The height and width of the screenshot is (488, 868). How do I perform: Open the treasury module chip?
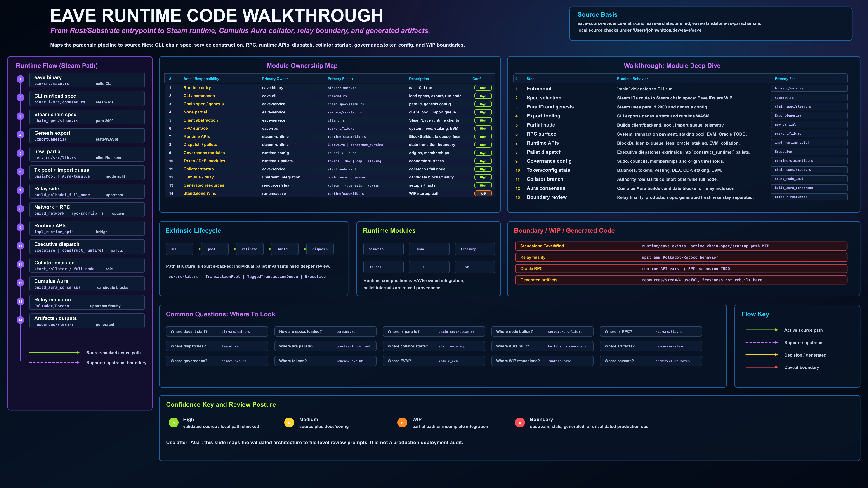click(475, 249)
